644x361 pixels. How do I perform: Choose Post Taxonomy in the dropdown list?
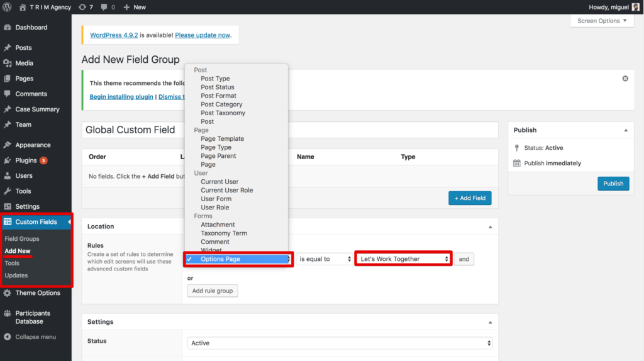[x=223, y=113]
